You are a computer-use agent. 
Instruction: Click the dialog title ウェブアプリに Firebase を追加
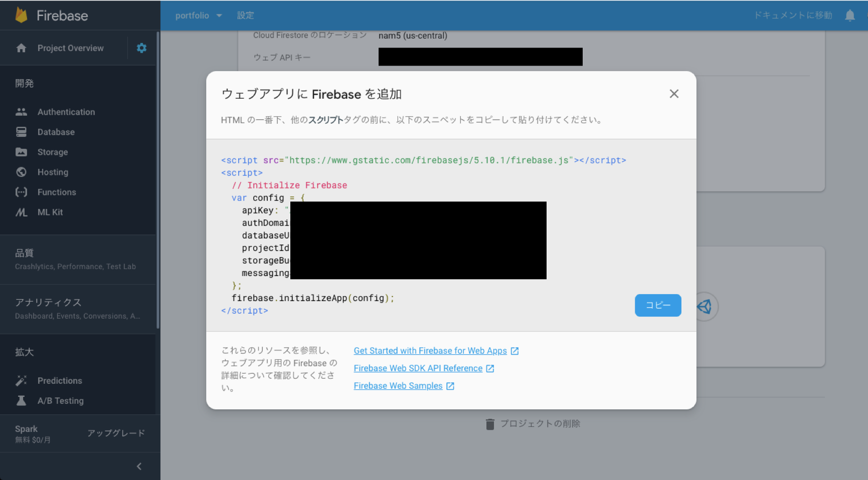[x=312, y=94]
